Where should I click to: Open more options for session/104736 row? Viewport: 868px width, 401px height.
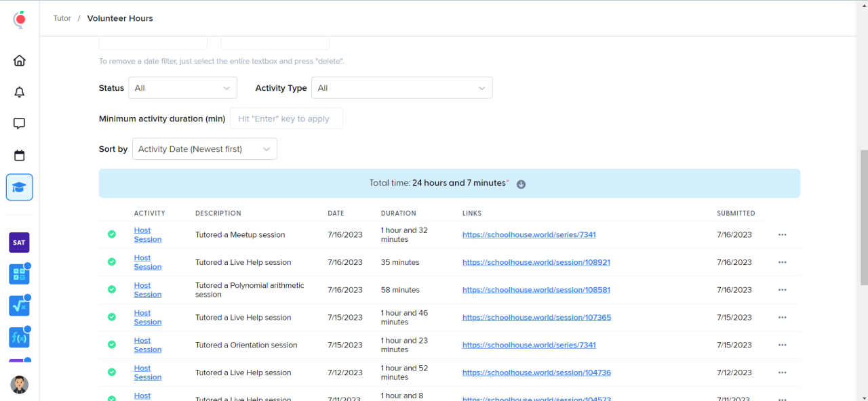tap(783, 373)
